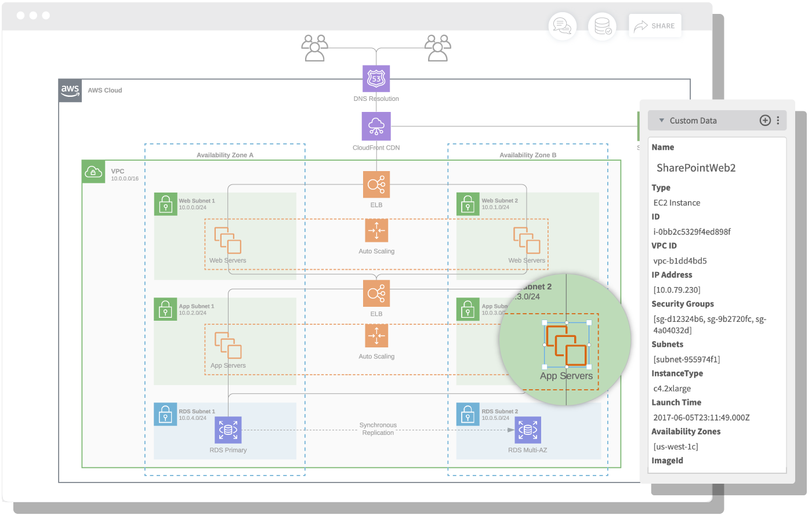Select the Availability Zone B label
The width and height of the screenshot is (812, 515).
(x=528, y=155)
